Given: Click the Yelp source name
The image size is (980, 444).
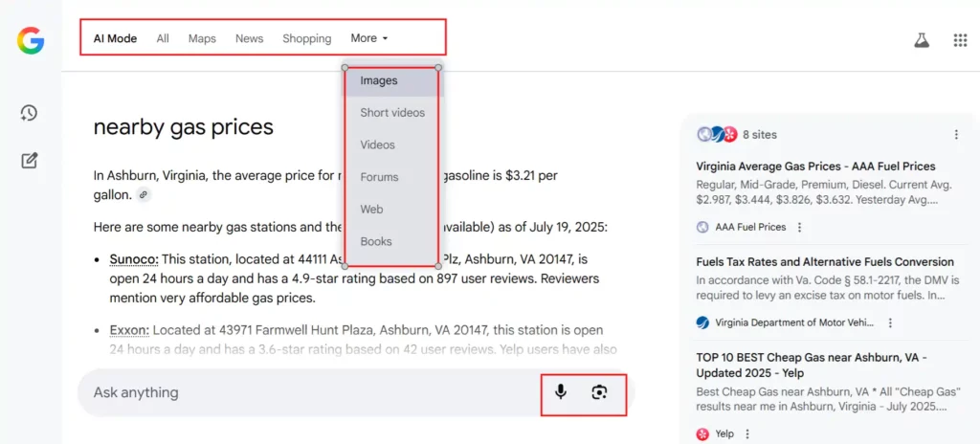Looking at the screenshot, I should (x=724, y=433).
